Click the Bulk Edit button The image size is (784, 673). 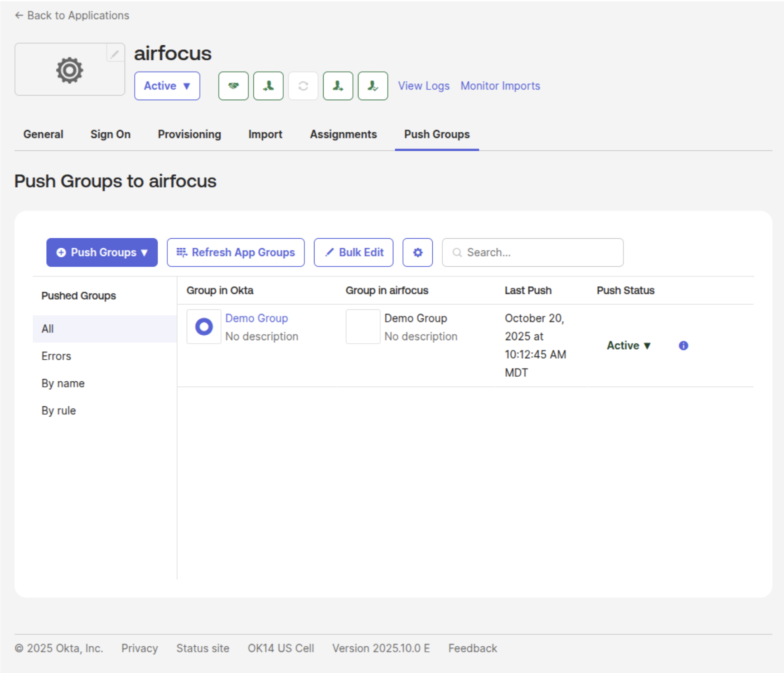pos(353,252)
